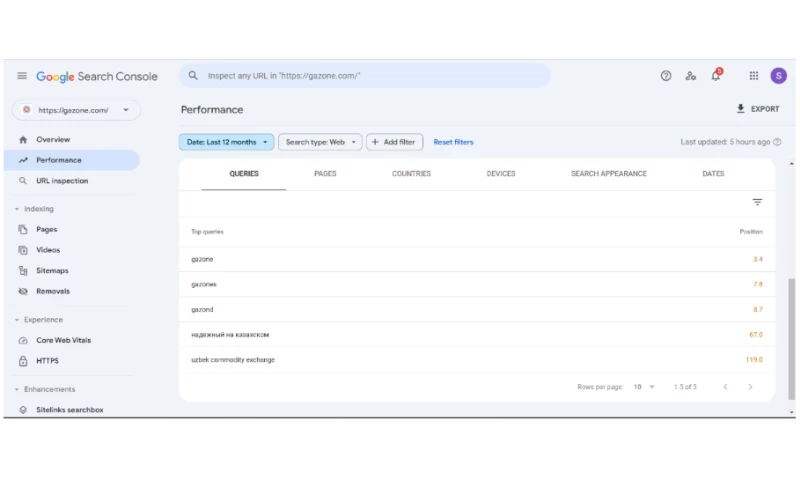Image resolution: width=800 pixels, height=480 pixels.
Task: Click position value 119.0
Action: 754,360
